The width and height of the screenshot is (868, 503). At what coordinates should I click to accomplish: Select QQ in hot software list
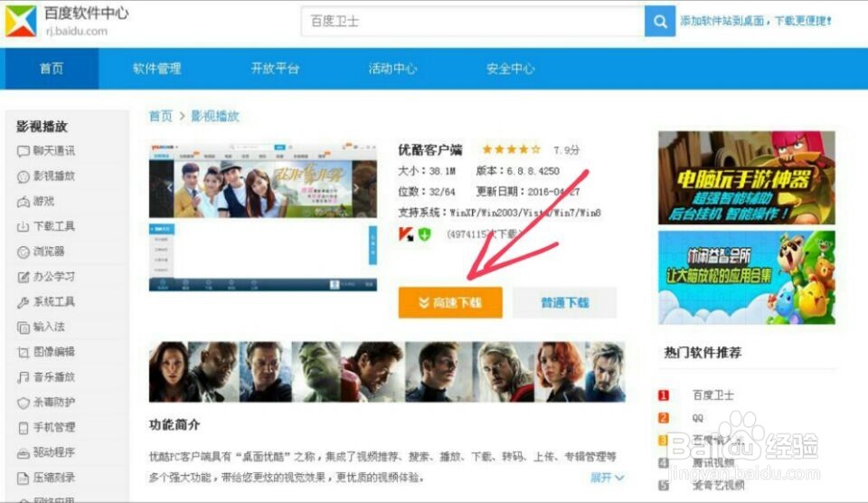pos(697,418)
